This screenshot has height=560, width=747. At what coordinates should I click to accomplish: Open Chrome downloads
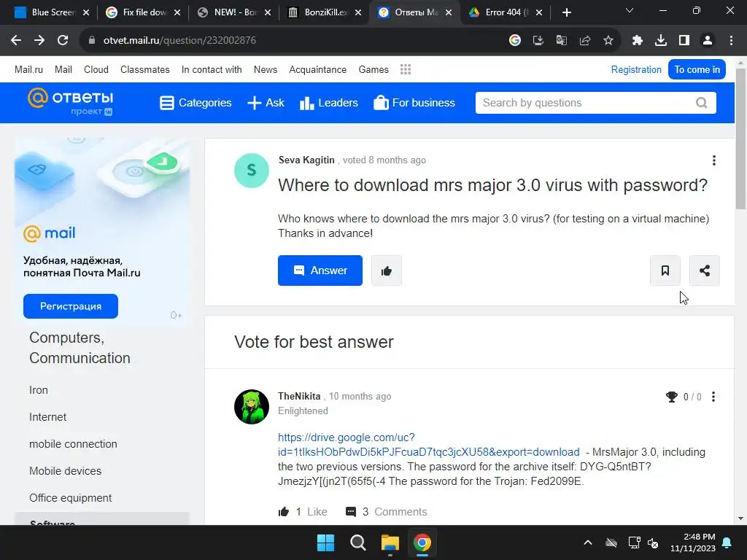click(660, 41)
